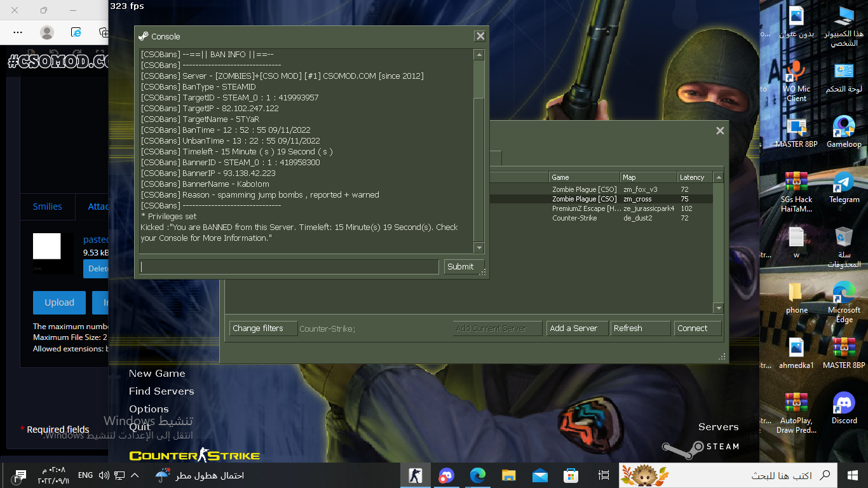Open the WO Mic Client desktop shortcut
868x488 pixels.
tap(796, 81)
